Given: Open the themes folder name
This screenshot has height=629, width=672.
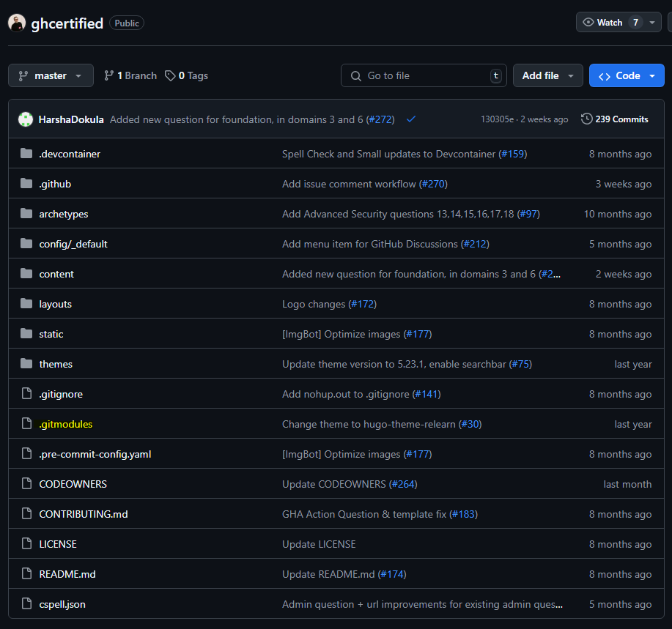Looking at the screenshot, I should click(56, 364).
